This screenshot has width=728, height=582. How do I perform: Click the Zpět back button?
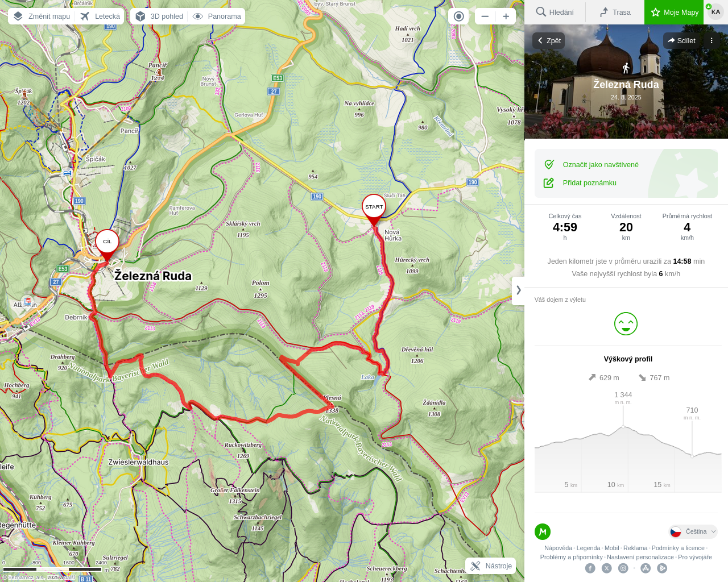tap(549, 40)
